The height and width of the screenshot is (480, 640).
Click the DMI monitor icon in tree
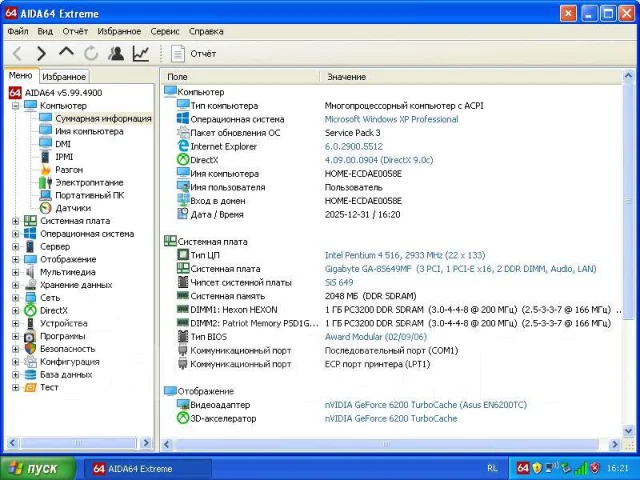point(45,144)
